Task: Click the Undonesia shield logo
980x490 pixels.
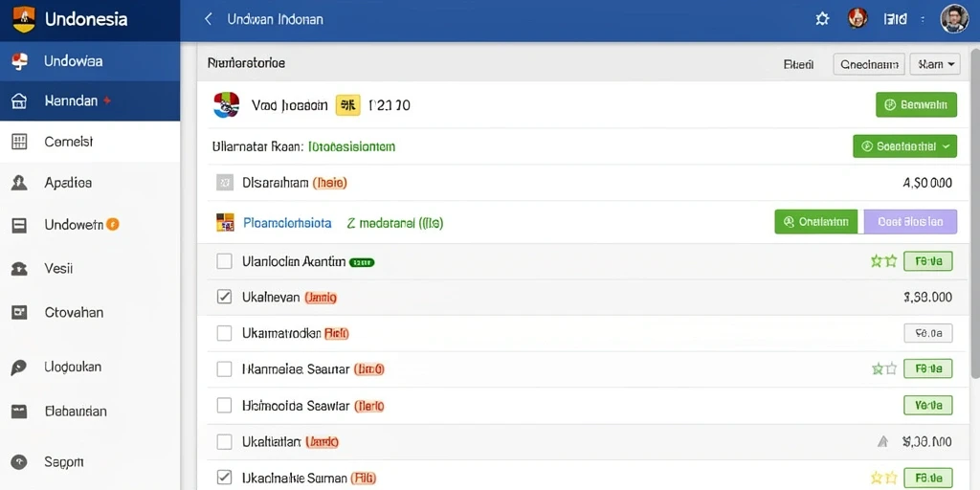Action: pos(24,19)
